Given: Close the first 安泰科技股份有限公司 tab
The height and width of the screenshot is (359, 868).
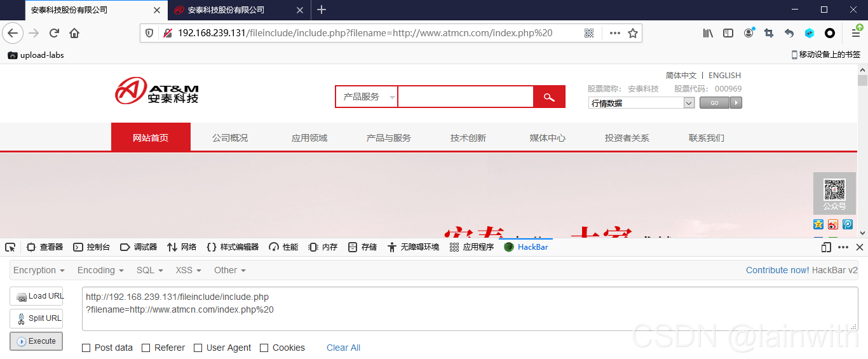Looking at the screenshot, I should (157, 10).
